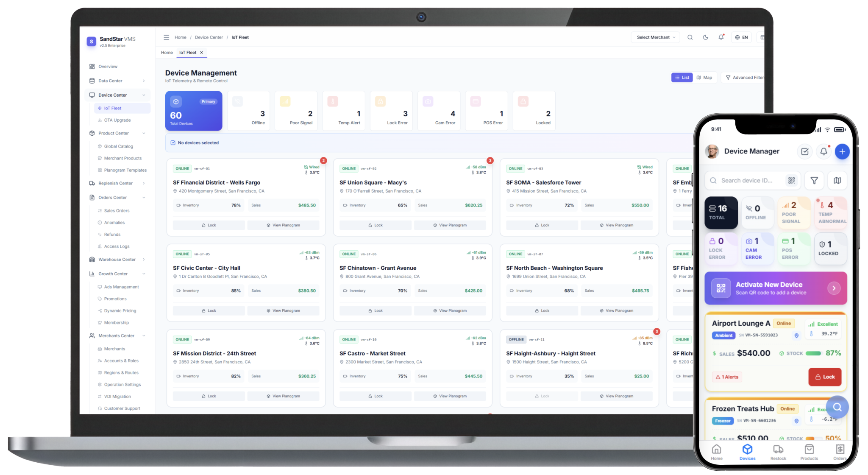Image resolution: width=868 pixels, height=475 pixels.
Task: Collapse Product Center section
Action: tap(118, 133)
